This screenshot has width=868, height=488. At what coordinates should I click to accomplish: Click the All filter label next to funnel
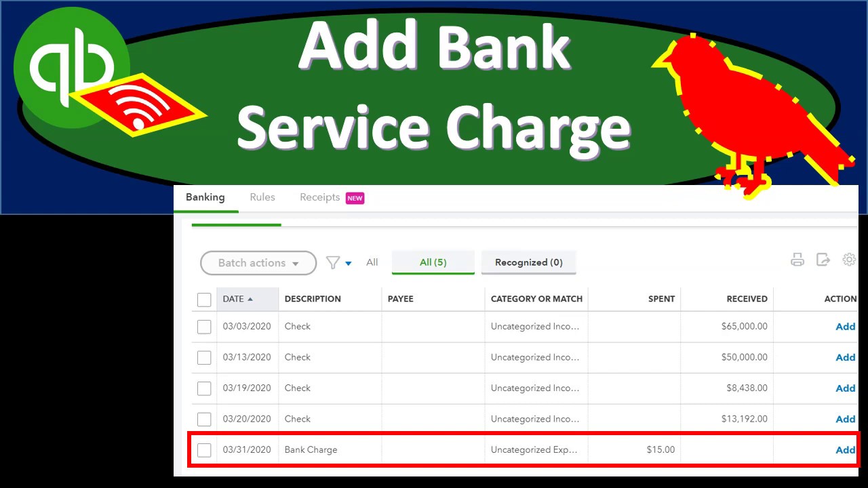(x=372, y=262)
